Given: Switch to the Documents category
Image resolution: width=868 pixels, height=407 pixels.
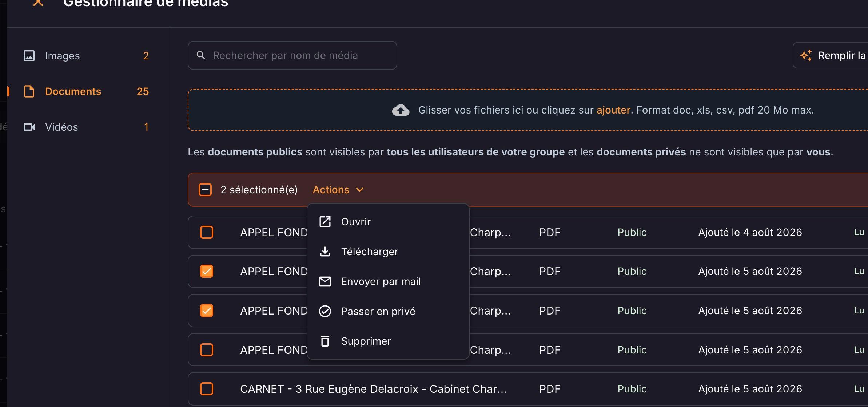Looking at the screenshot, I should click(x=86, y=91).
